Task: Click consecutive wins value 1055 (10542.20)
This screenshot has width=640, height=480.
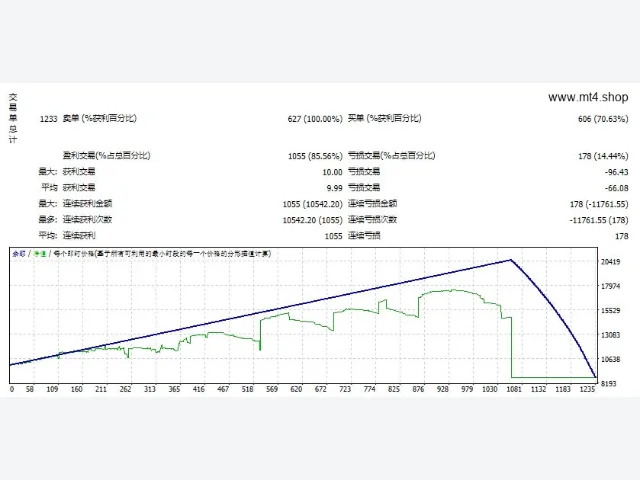Action: [x=313, y=204]
